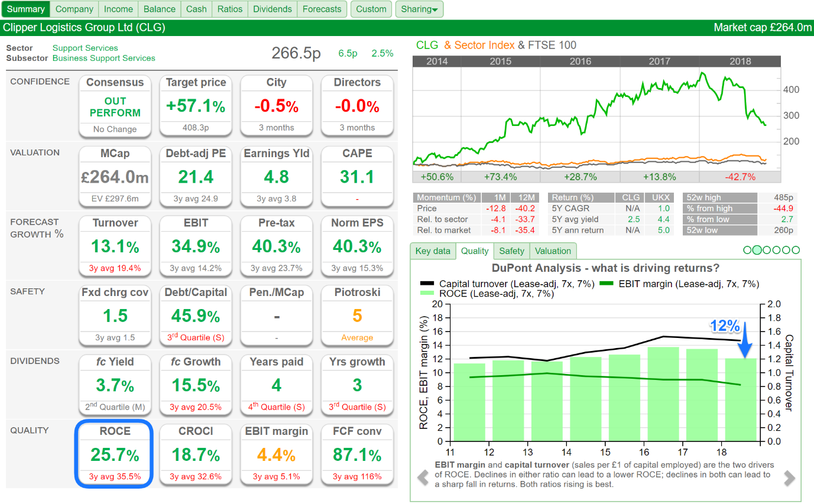Image resolution: width=814 pixels, height=504 pixels.
Task: Click the ROCE quality card
Action: pos(115,454)
